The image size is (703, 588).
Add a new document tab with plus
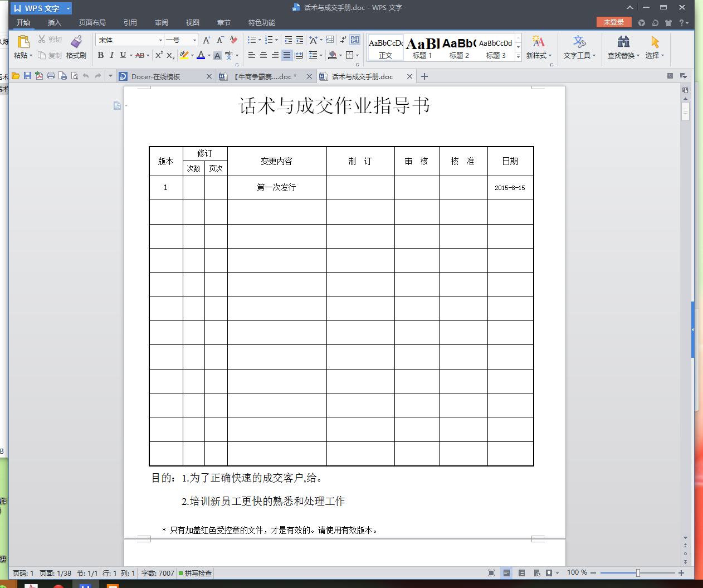coord(424,76)
